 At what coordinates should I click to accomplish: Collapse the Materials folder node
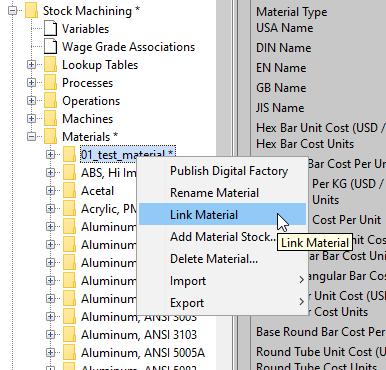coord(31,137)
